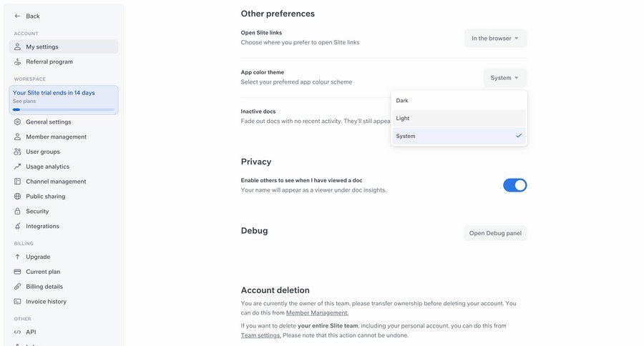644x346 pixels.
Task: Click the General settings gear icon
Action: pos(18,122)
